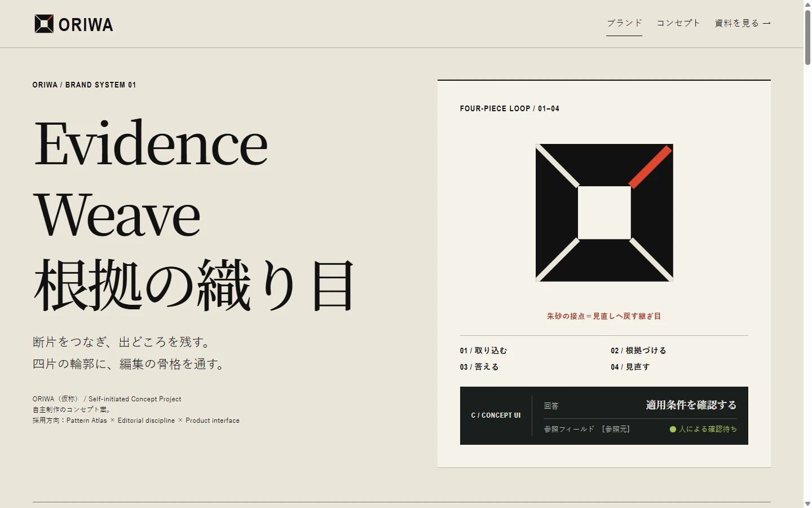Screen dimensions: 812x508
Task: Click the ORIWA / BRAND SYSTEM 01 label
Action: 85,85
